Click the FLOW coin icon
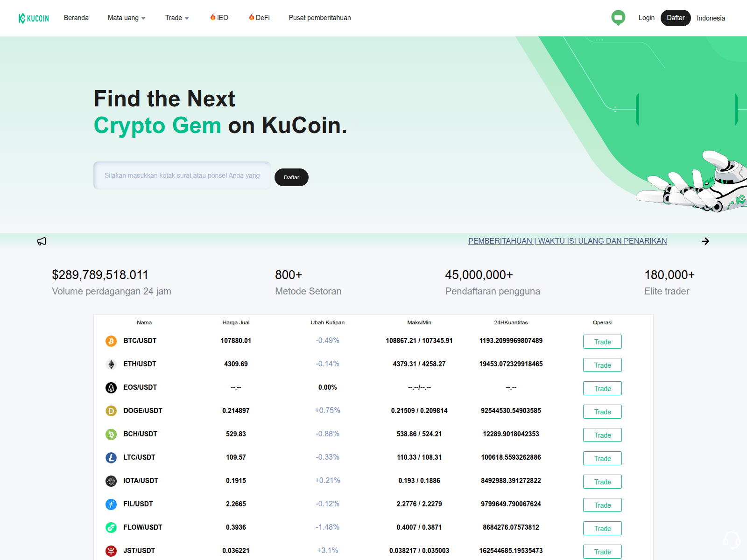 tap(111, 528)
